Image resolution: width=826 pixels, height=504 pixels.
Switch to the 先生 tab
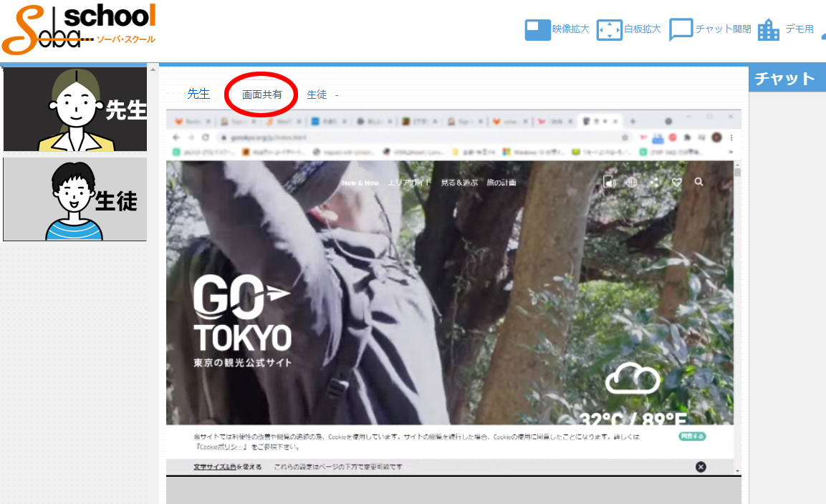[198, 94]
